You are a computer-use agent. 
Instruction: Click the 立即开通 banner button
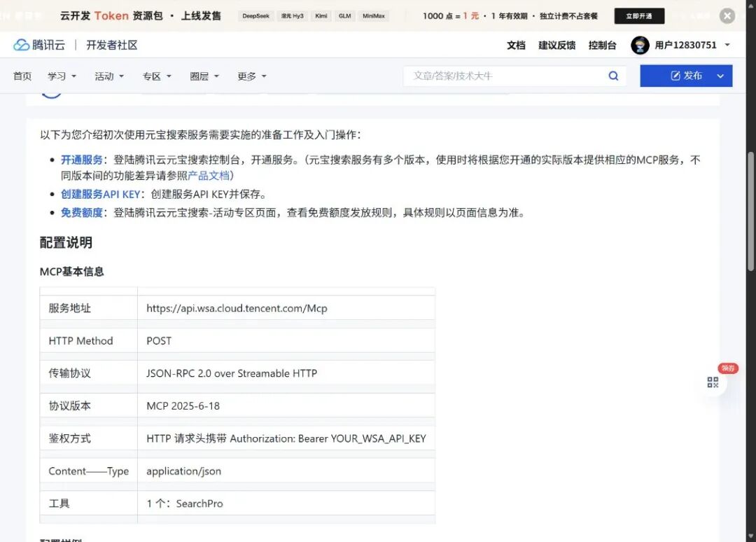click(x=639, y=16)
